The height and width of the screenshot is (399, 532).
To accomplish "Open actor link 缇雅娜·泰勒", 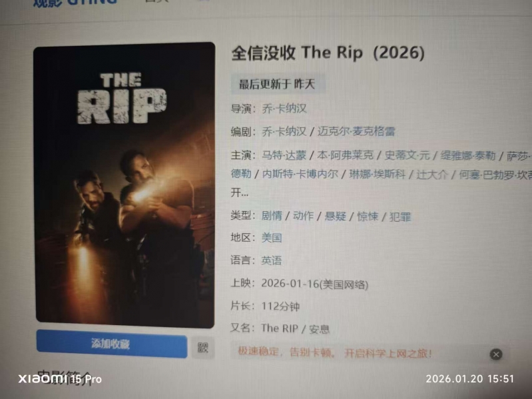I will pyautogui.click(x=468, y=156).
